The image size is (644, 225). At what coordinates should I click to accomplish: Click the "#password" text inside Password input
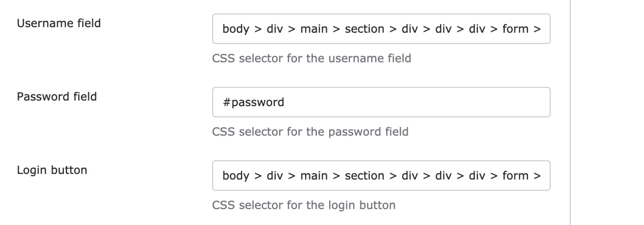tap(253, 103)
